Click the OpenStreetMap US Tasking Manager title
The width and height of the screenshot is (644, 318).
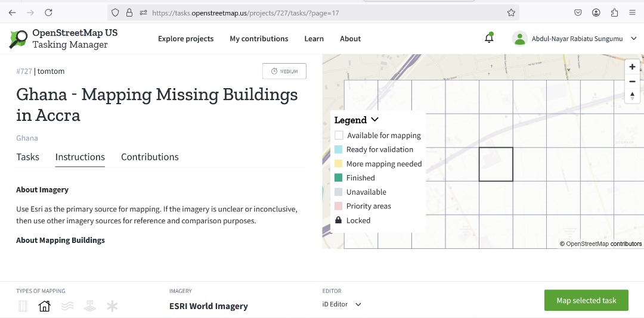coord(75,39)
